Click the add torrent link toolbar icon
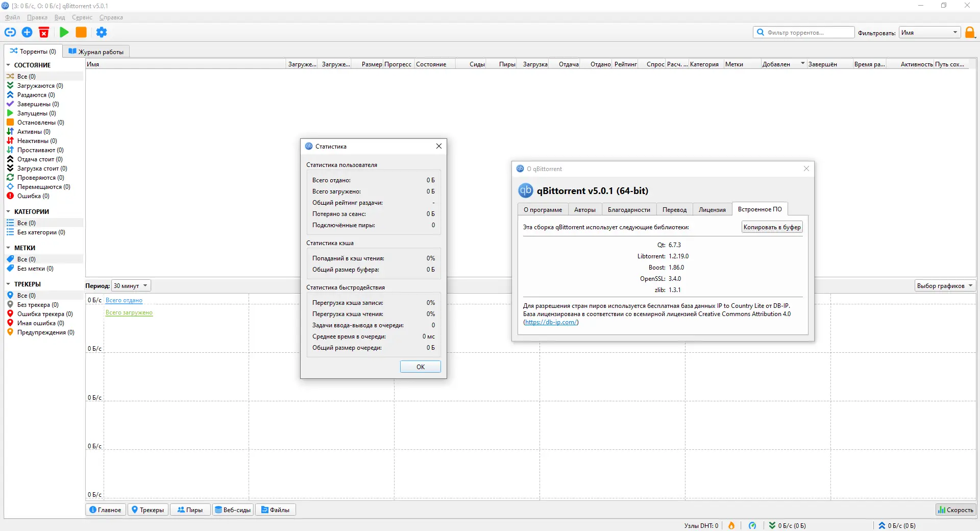 pos(10,32)
